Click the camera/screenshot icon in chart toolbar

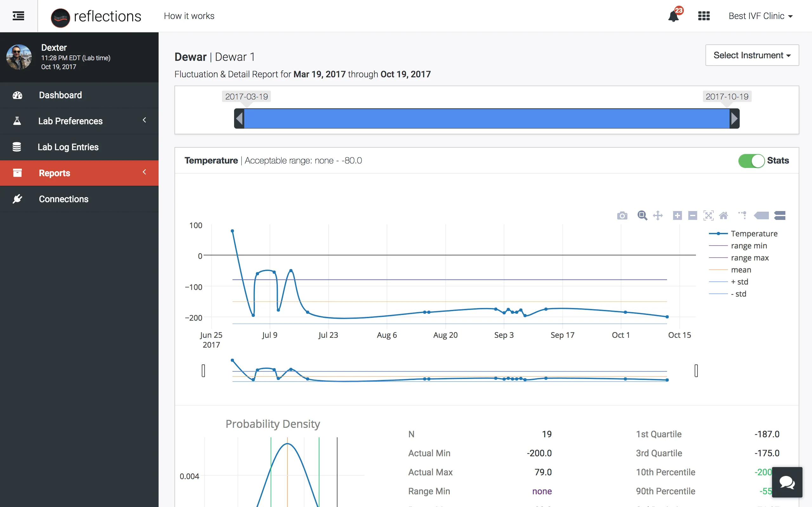click(x=622, y=215)
